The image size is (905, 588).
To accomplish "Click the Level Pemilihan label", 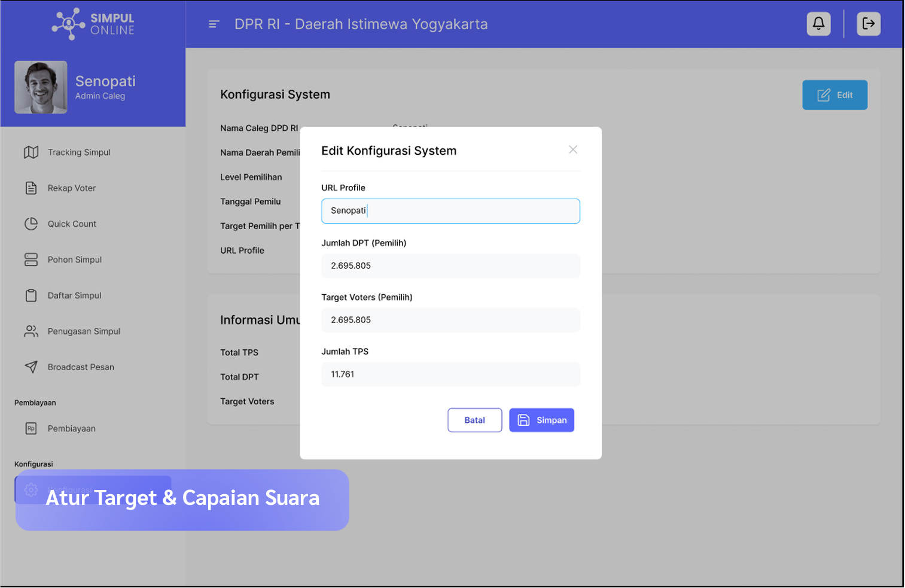I will pos(251,177).
